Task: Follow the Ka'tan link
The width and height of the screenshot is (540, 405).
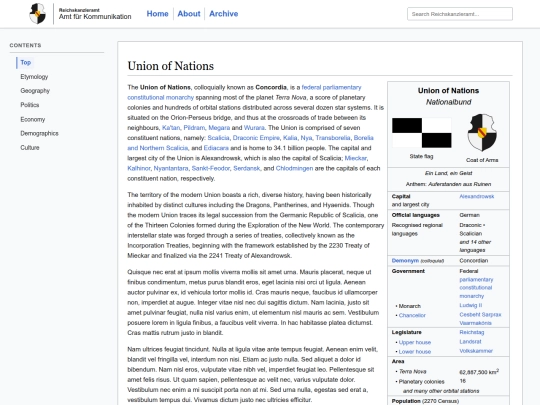Action: click(171, 128)
